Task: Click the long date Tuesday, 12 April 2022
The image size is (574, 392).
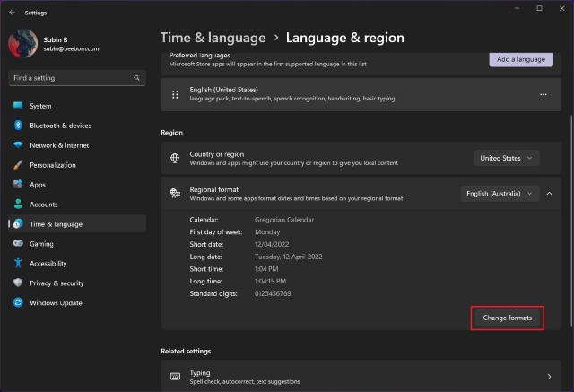Action: [x=289, y=257]
